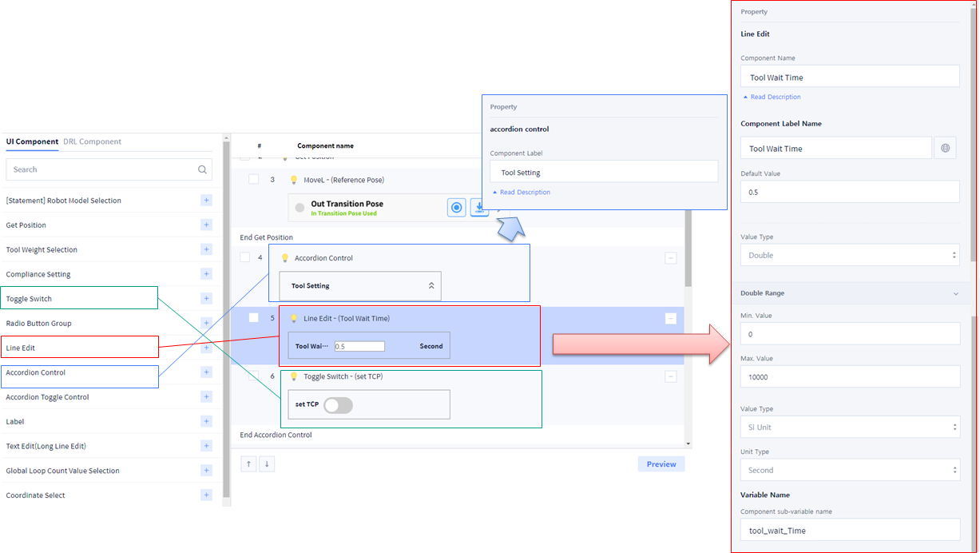Image resolution: width=980 pixels, height=553 pixels.
Task: Toggle the set TCP switch
Action: [x=338, y=405]
